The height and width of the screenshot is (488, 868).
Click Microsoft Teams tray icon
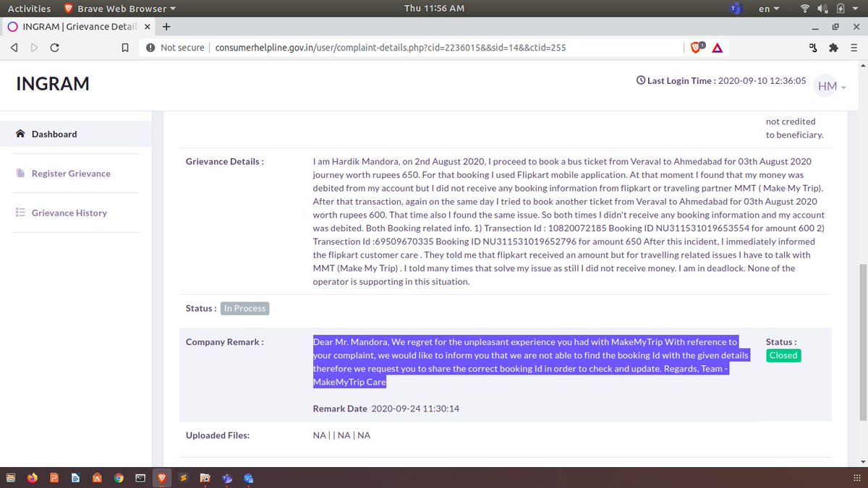[735, 9]
